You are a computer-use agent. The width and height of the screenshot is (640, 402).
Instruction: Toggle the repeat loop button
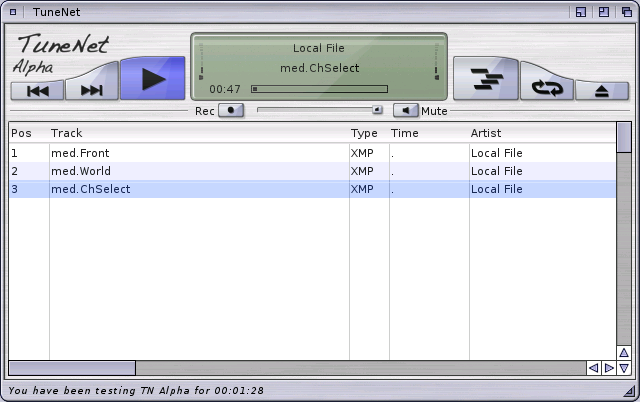(x=547, y=88)
